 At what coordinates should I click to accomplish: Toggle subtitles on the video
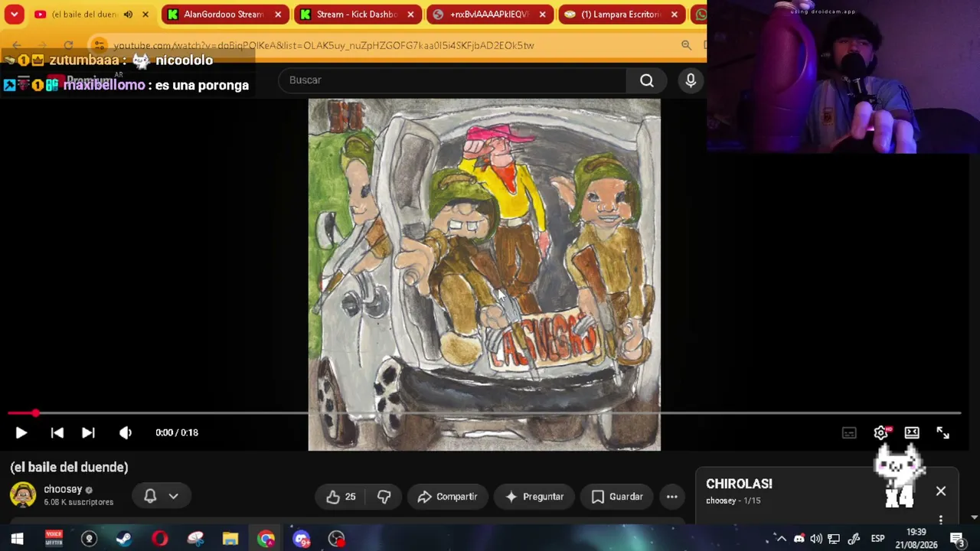click(x=849, y=432)
